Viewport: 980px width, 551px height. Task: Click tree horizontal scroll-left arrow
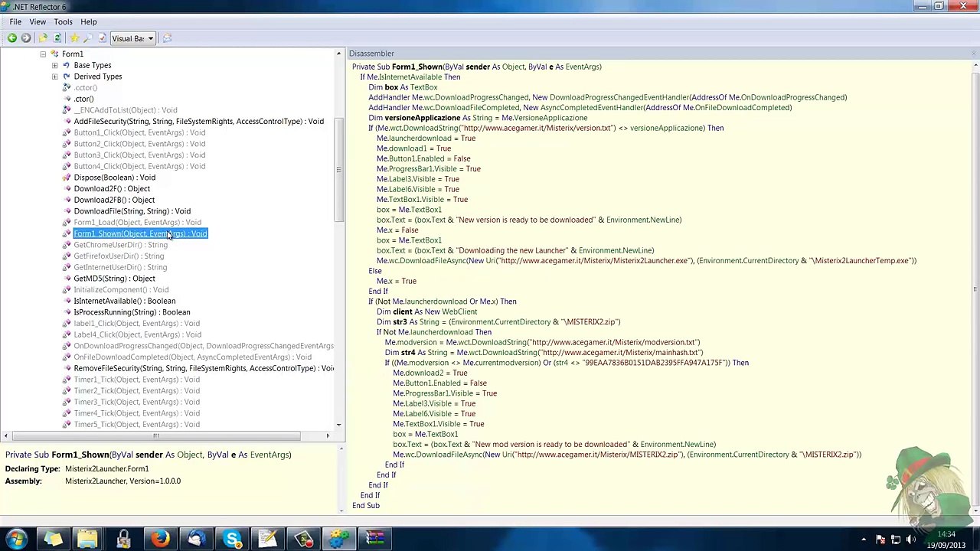(5, 436)
